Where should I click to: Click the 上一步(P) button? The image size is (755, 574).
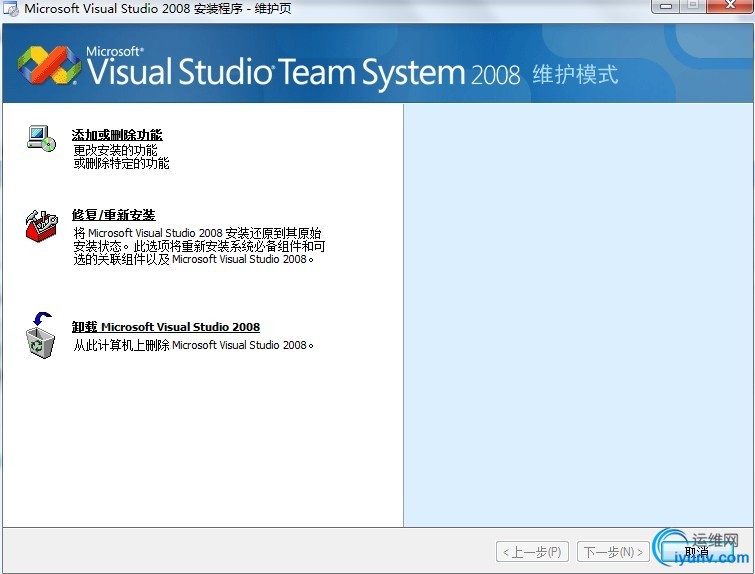[532, 551]
